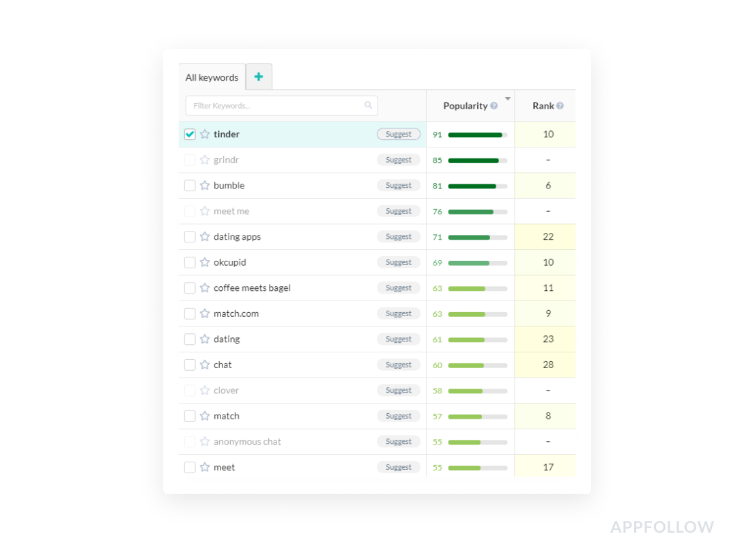This screenshot has height=560, width=755.
Task: Star the coffee meets bagel keyword
Action: (205, 288)
